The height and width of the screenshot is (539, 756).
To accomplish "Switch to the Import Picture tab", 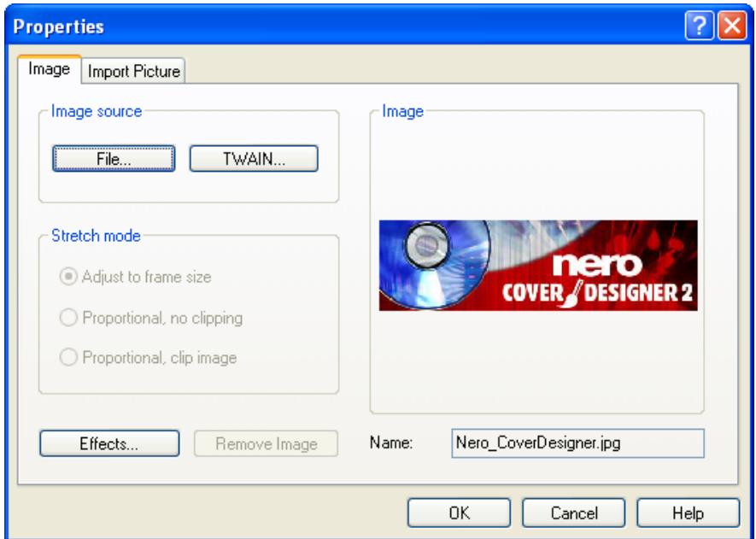I will (x=133, y=71).
